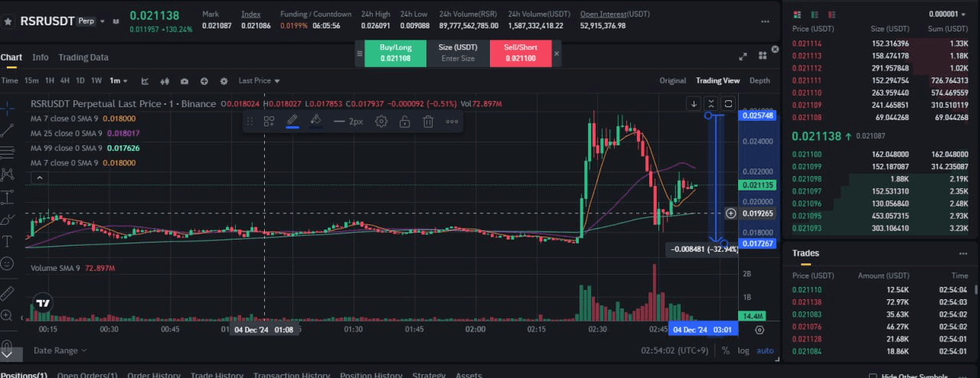This screenshot has height=378, width=980.
Task: Select the text tool in left sidebar
Action: point(8,241)
